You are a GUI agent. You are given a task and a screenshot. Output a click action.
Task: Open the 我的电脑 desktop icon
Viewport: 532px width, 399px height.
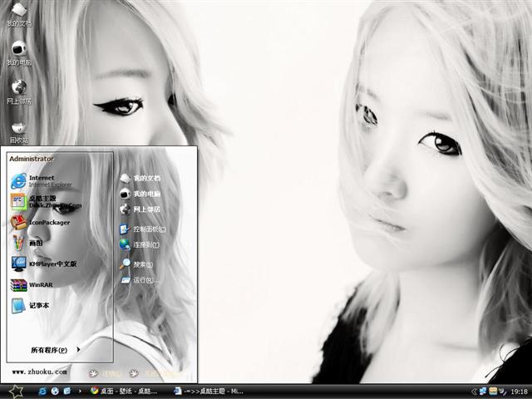pyautogui.click(x=19, y=53)
